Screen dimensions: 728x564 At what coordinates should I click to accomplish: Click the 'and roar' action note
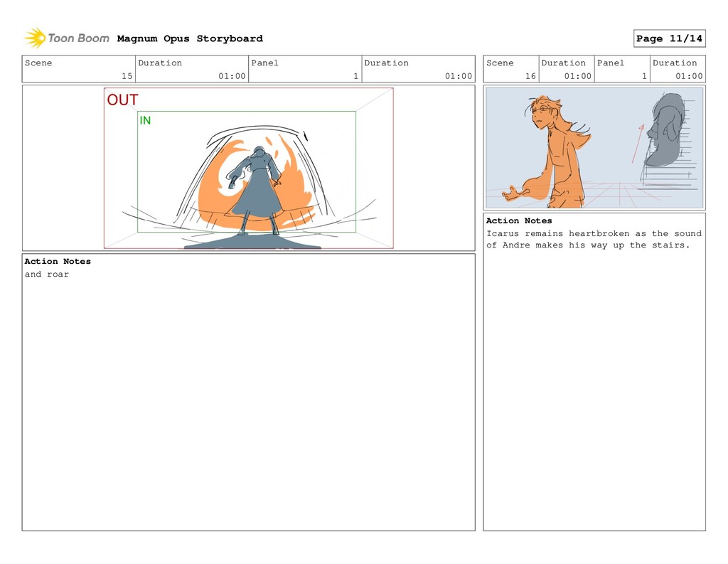click(x=47, y=275)
